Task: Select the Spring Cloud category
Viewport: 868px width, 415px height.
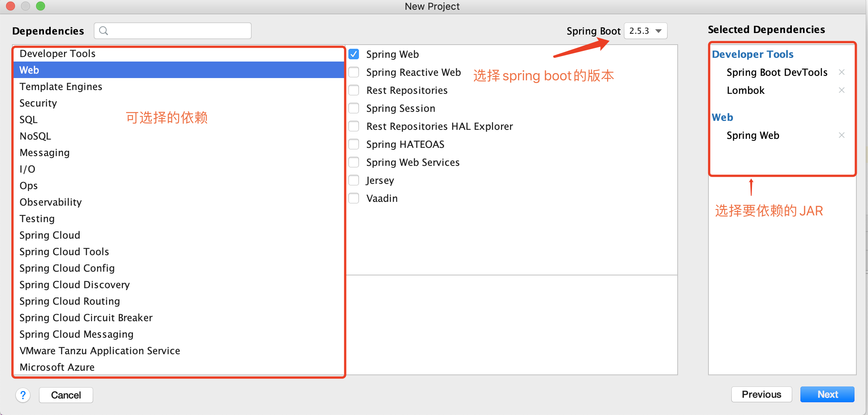Action: click(179, 235)
